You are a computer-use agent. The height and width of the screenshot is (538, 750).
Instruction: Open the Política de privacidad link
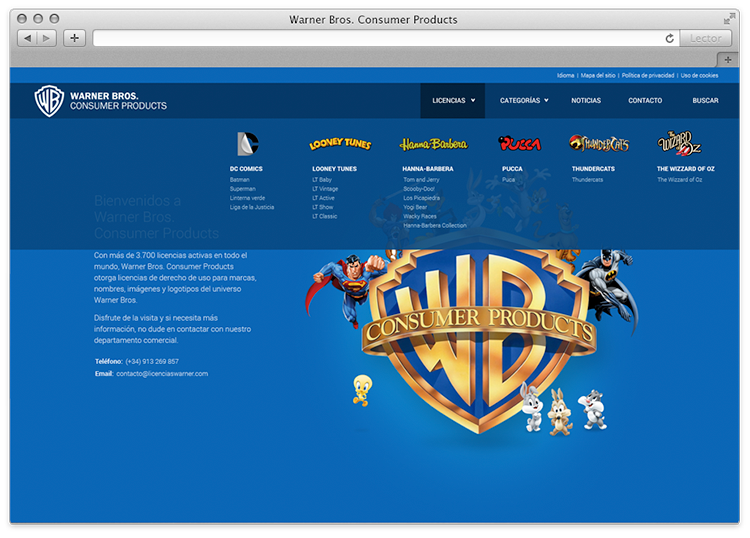(648, 76)
